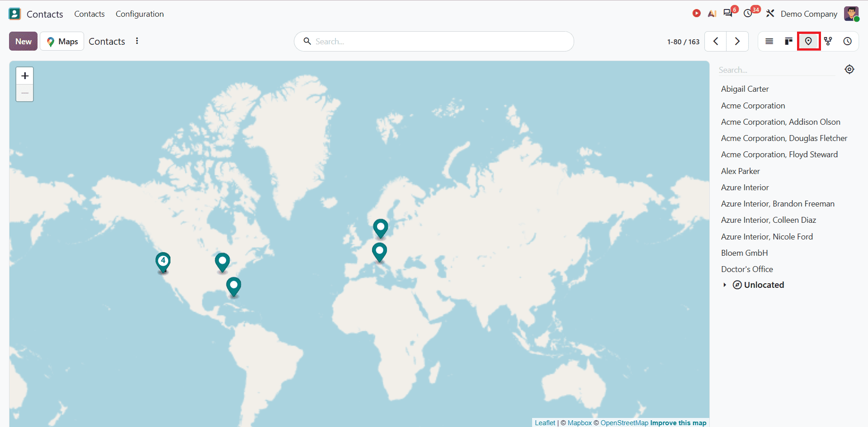Select Azure Interior, Nicole Ford entry
Viewport: 868px width, 427px height.
767,237
